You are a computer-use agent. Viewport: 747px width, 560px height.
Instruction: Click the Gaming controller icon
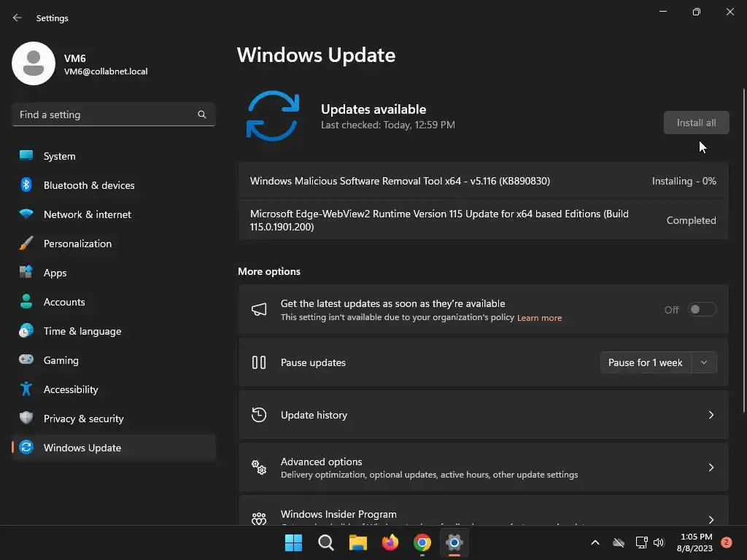(26, 359)
